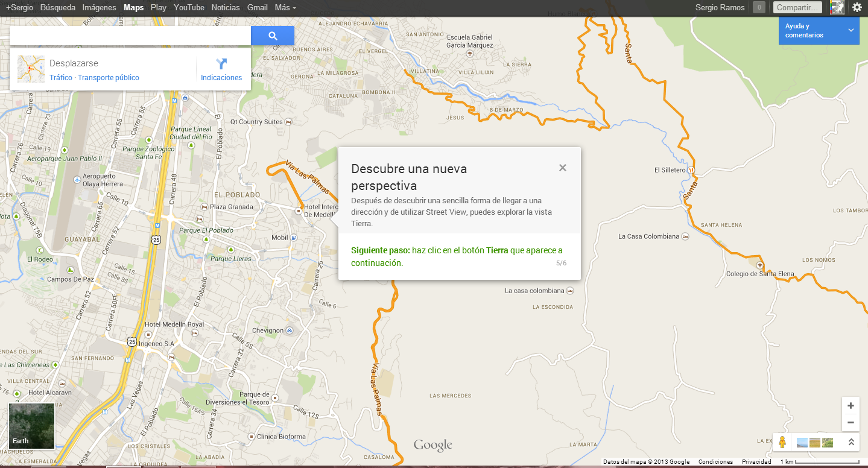This screenshot has width=868, height=468.
Task: Click inside the map search field
Action: (130, 36)
